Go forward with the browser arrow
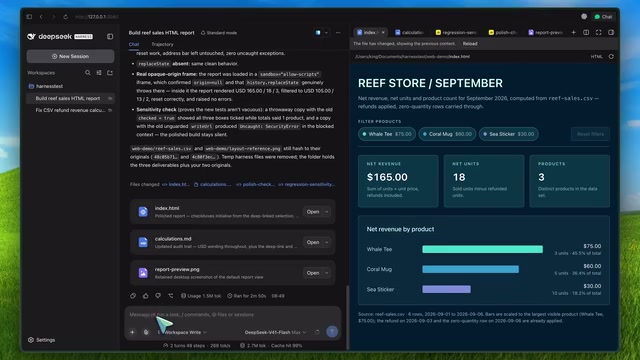 (53, 17)
